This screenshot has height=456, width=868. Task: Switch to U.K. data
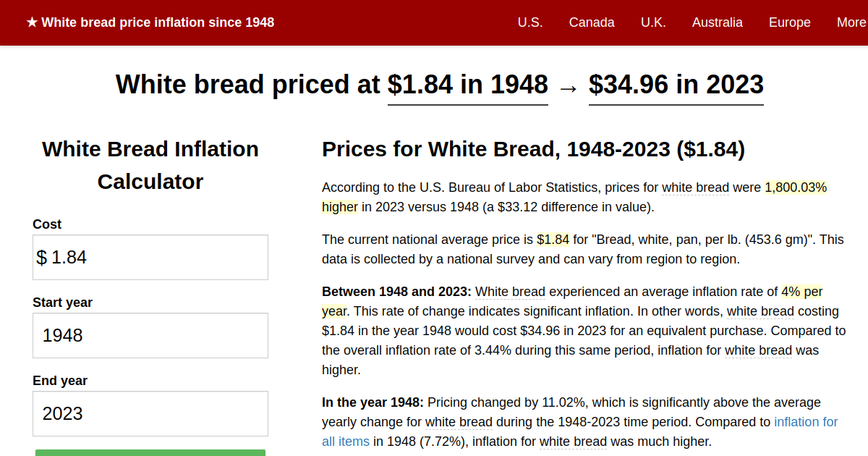pos(653,22)
